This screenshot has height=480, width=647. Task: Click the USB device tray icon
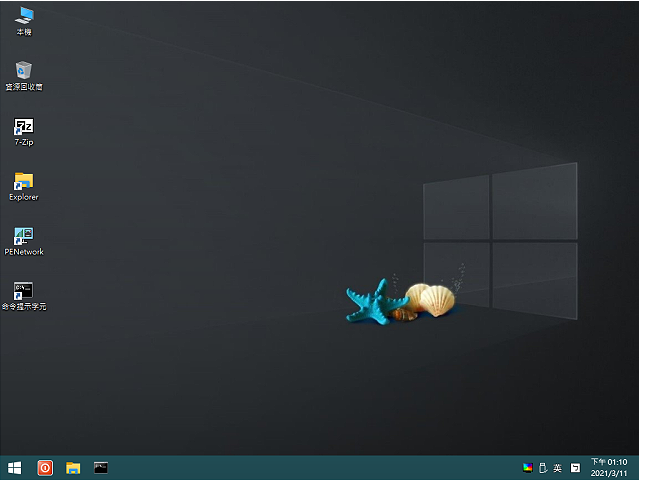(x=543, y=468)
